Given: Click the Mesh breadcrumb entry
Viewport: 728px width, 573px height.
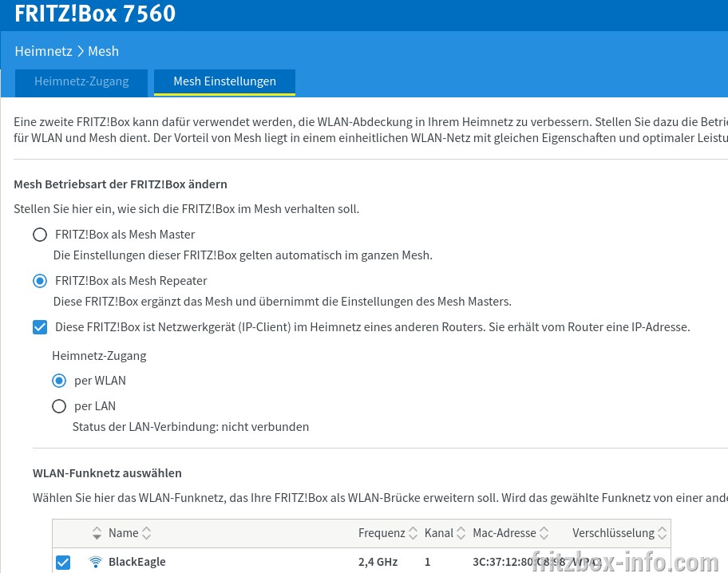Looking at the screenshot, I should pyautogui.click(x=104, y=51).
